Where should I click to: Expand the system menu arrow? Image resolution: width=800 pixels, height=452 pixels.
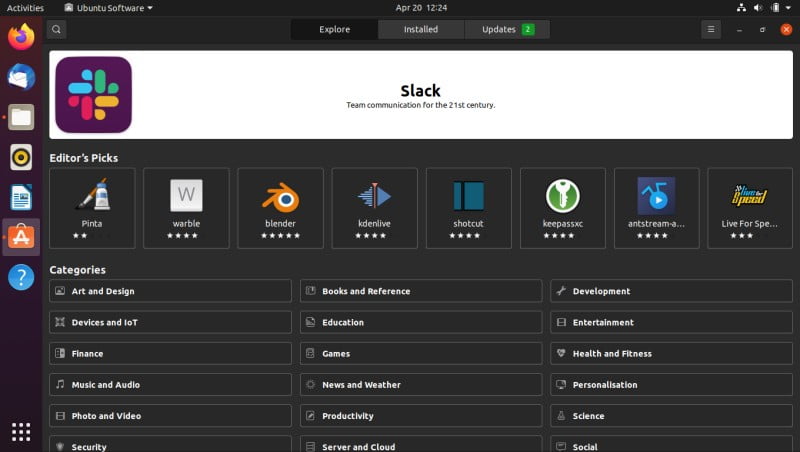788,8
